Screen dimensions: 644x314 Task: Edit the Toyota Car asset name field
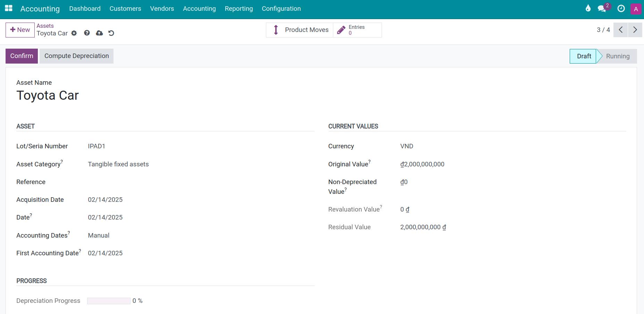coord(48,96)
